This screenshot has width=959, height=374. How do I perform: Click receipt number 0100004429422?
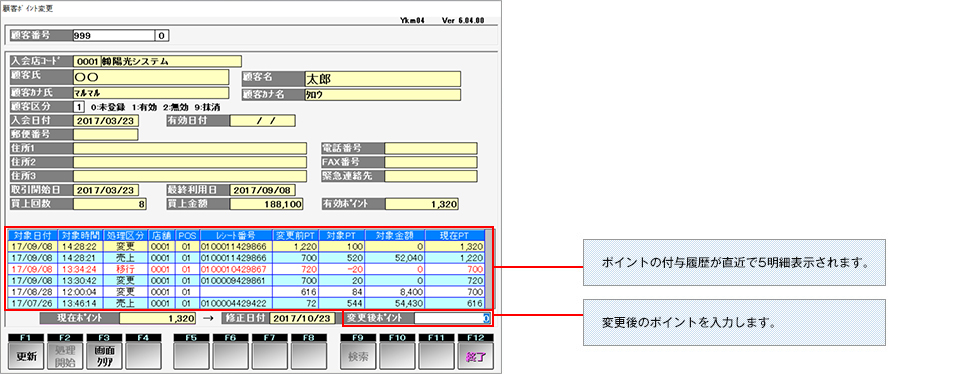(235, 302)
